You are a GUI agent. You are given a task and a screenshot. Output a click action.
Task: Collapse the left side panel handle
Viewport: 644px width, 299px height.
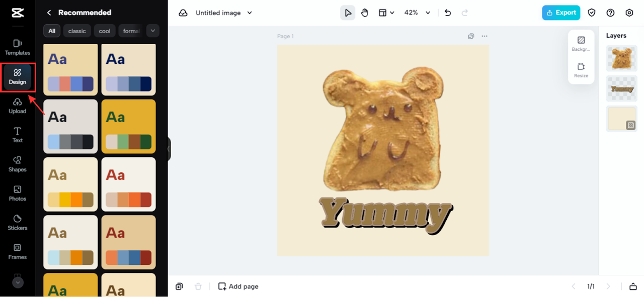pos(169,149)
